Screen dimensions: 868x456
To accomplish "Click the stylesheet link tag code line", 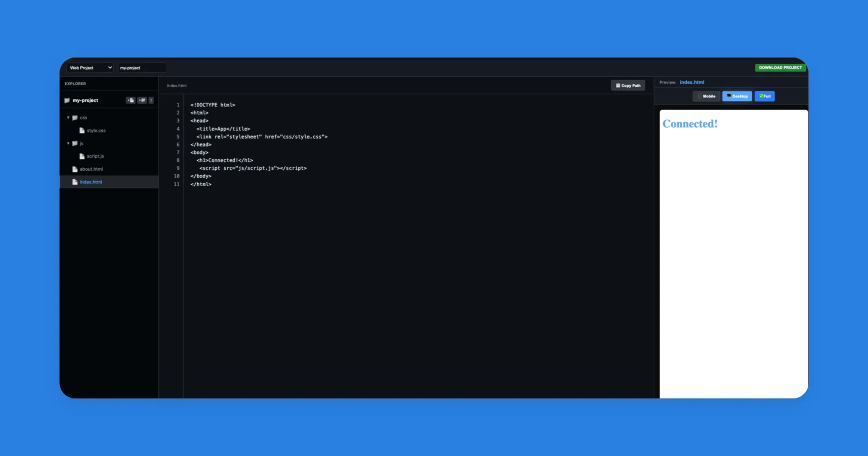I will tap(262, 137).
